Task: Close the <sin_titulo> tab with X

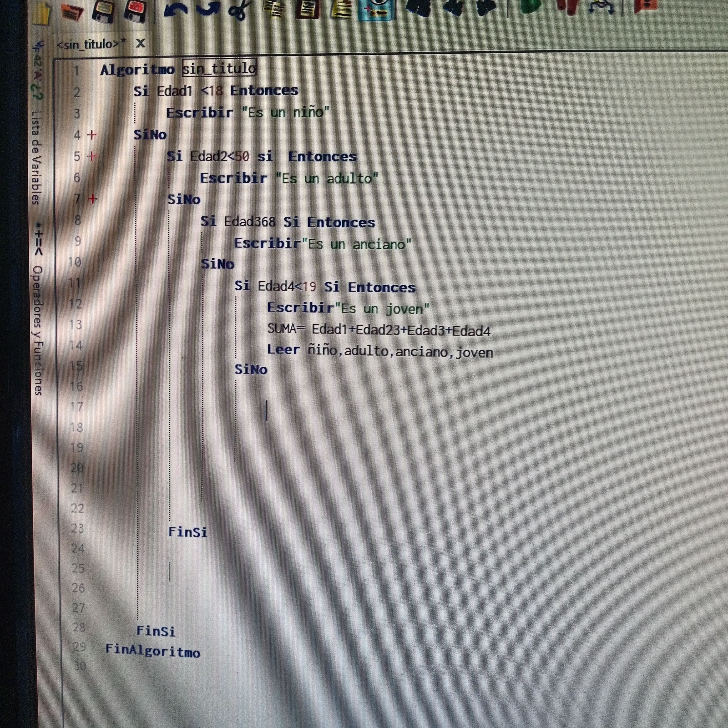Action: [141, 43]
